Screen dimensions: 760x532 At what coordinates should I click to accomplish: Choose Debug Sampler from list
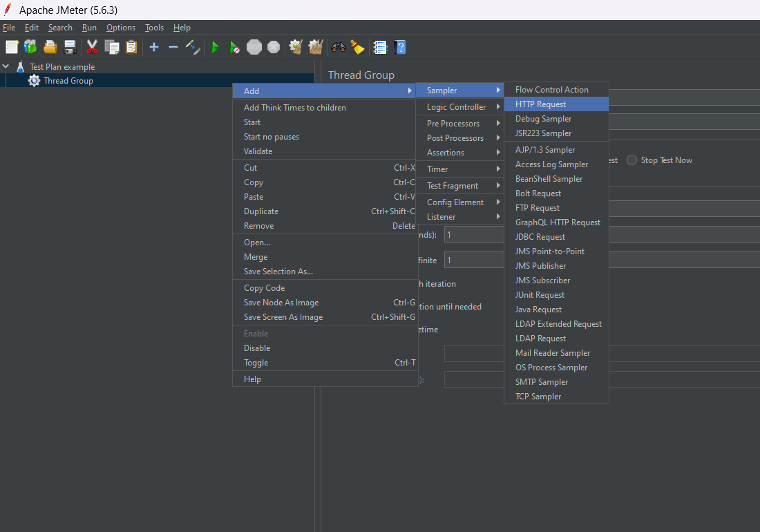[556, 118]
